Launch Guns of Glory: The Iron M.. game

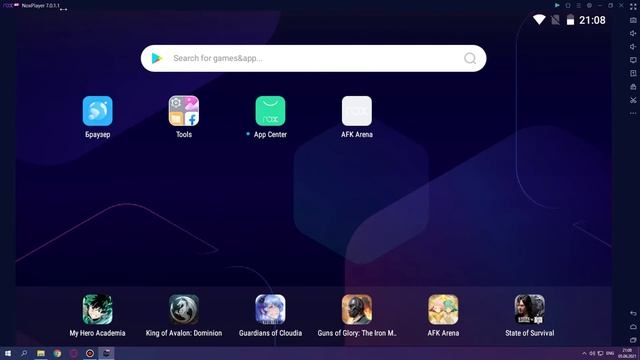pyautogui.click(x=357, y=309)
